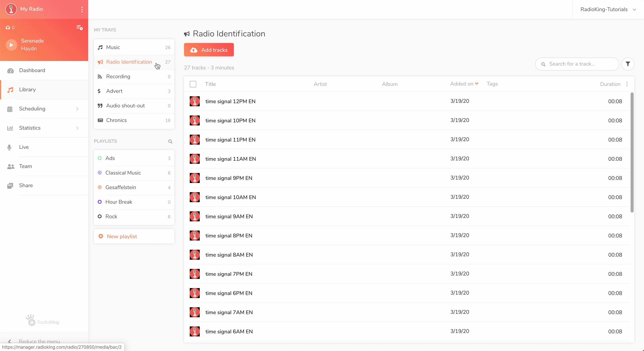This screenshot has height=351, width=644.
Task: Play the Serenade Haydn track
Action: pyautogui.click(x=11, y=45)
